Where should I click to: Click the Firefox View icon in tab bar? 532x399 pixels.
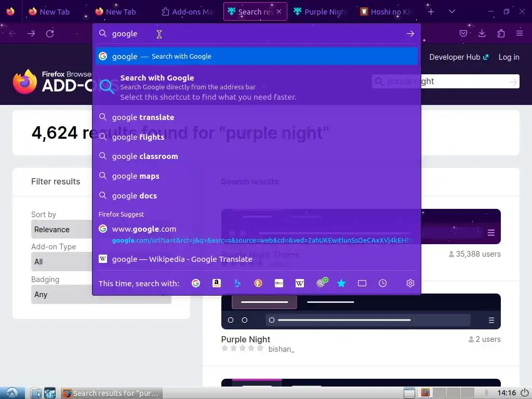(x=10, y=11)
